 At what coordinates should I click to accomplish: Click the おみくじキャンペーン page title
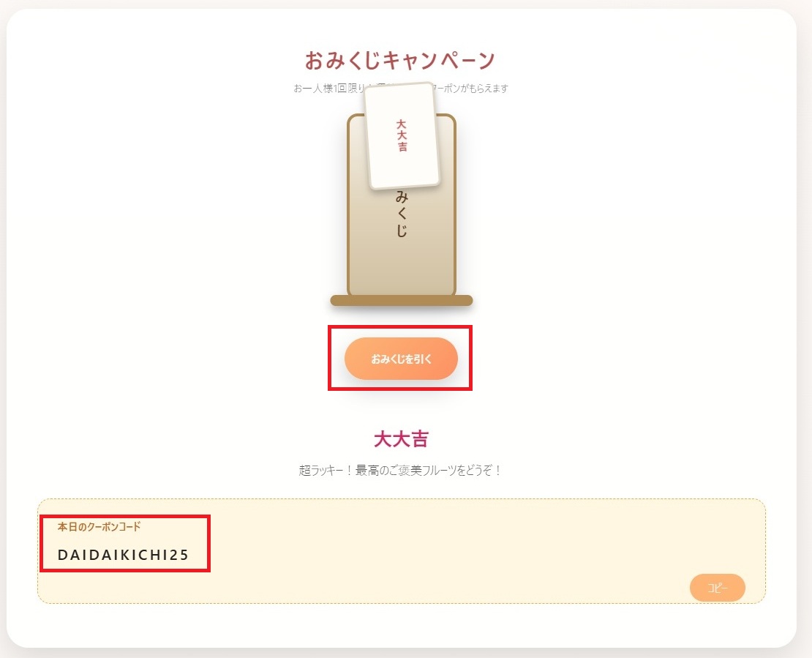point(401,59)
